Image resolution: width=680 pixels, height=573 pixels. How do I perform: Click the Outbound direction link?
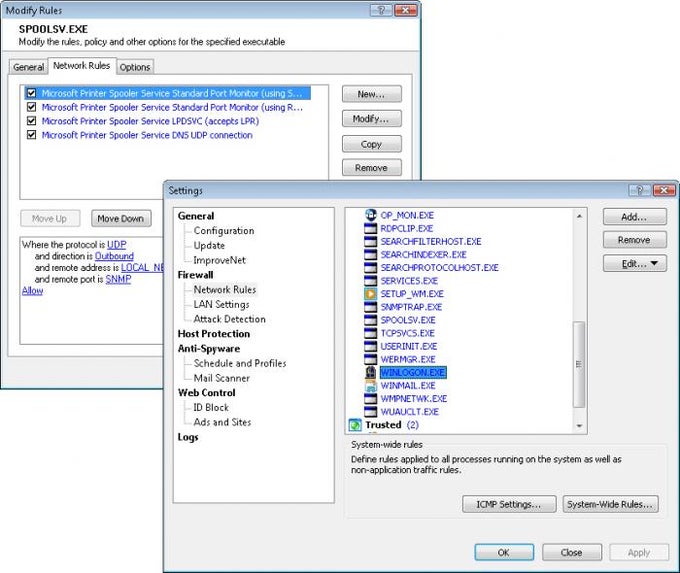click(x=114, y=256)
